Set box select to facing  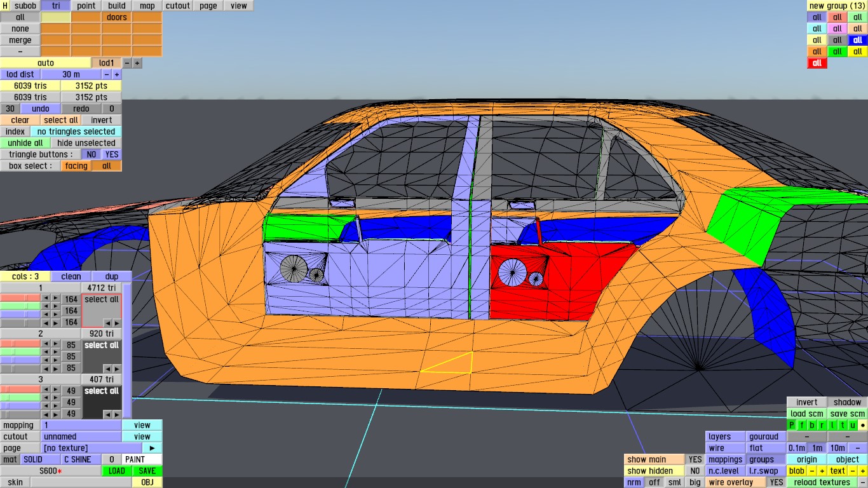point(76,166)
